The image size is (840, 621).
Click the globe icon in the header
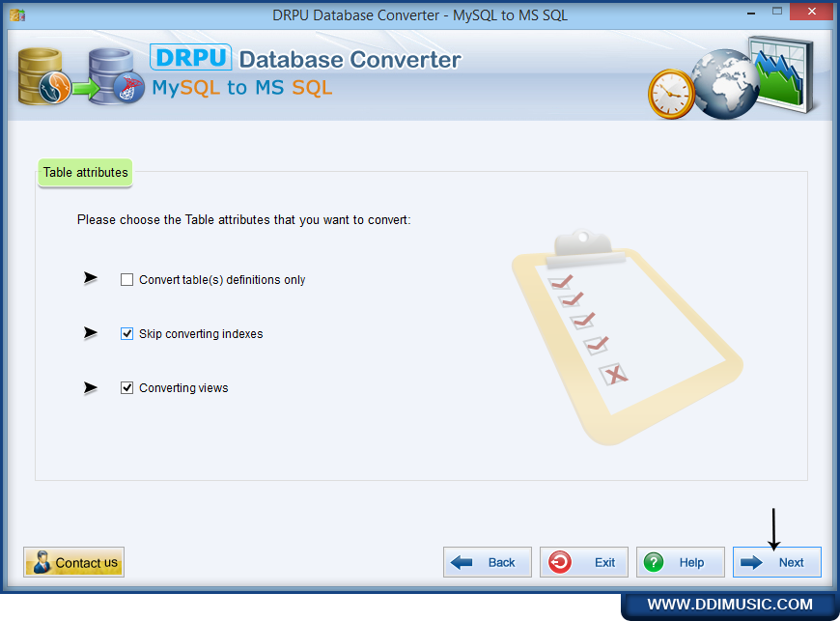725,84
